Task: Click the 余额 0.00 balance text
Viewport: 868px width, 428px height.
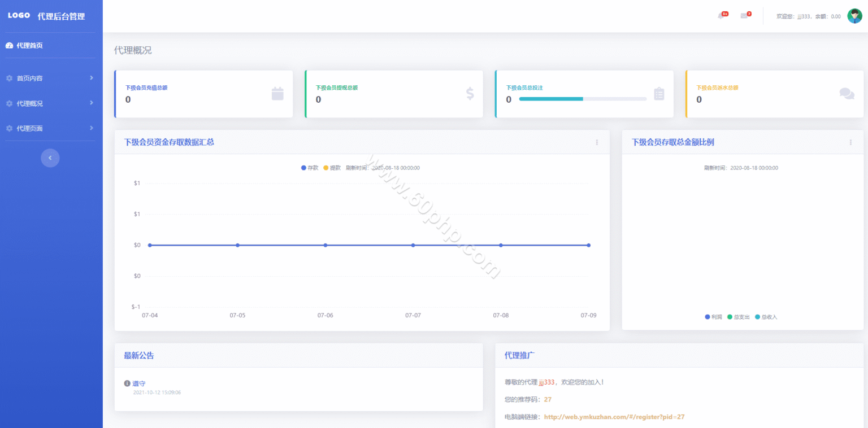Action: click(828, 16)
